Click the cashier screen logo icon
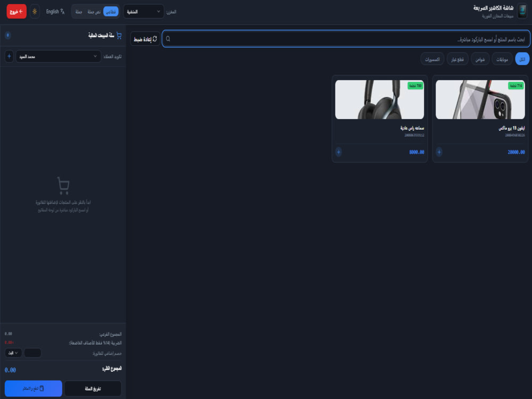532x399 pixels. coord(522,12)
